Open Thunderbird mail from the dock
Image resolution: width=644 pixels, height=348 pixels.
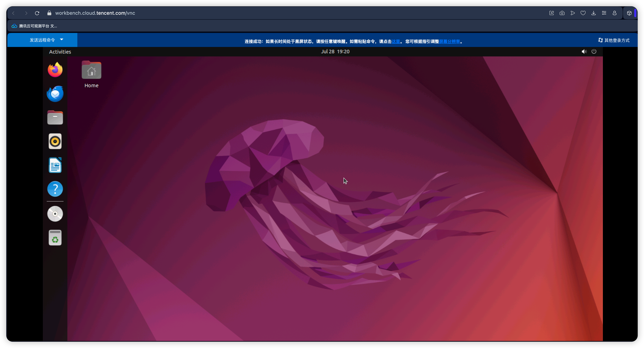point(55,94)
